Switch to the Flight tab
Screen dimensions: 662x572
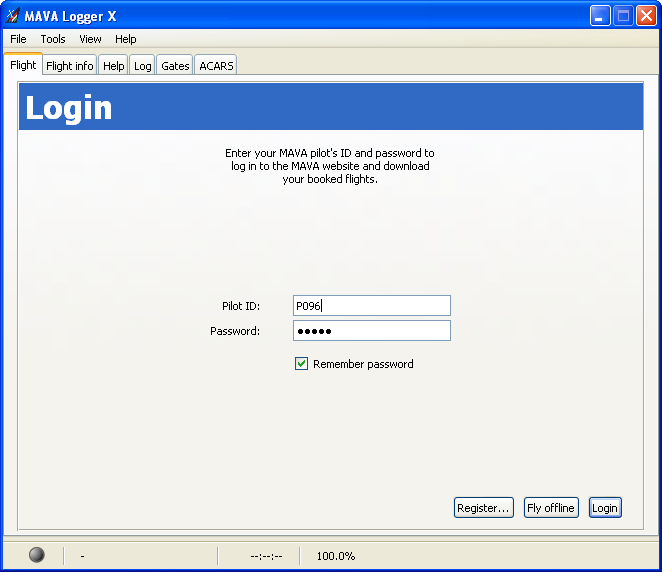tap(23, 65)
